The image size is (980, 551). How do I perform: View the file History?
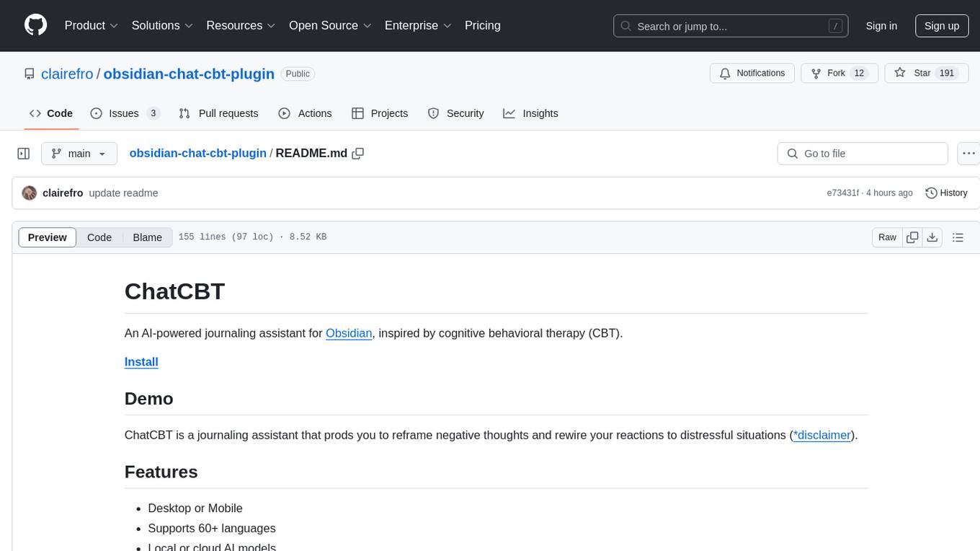pyautogui.click(x=946, y=193)
